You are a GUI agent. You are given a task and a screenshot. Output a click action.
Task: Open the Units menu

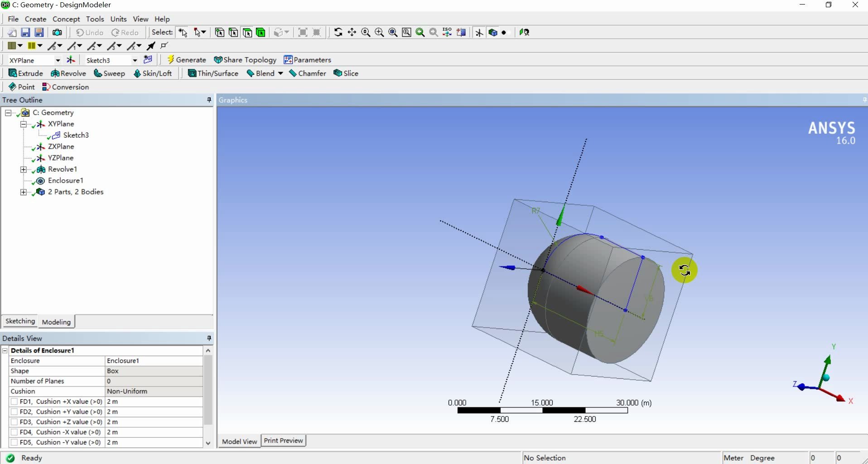point(118,19)
